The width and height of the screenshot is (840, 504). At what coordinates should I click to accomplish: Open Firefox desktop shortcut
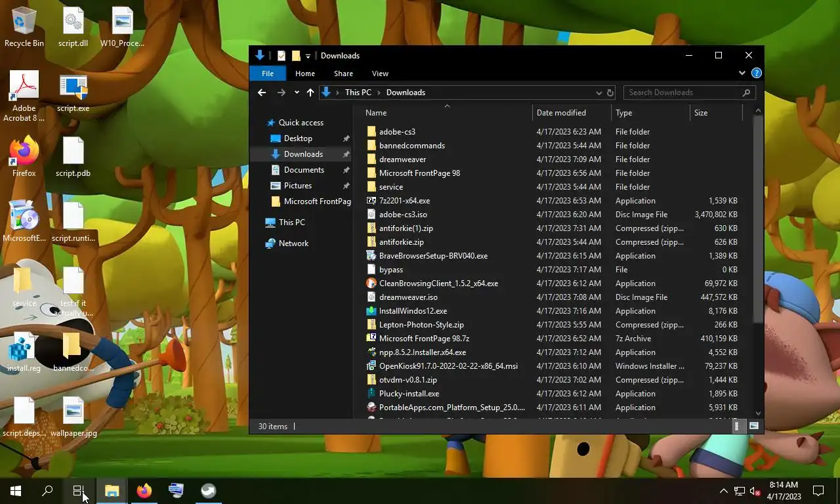(x=24, y=157)
